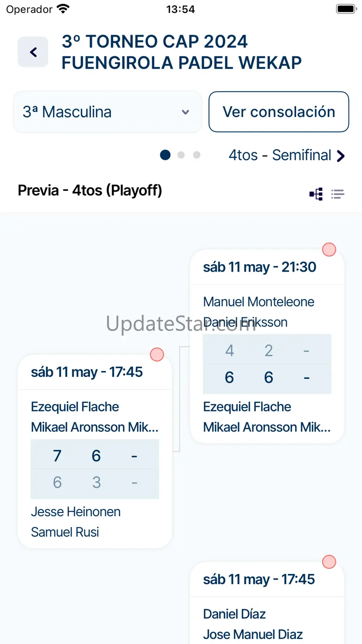Tap the back arrow button
The image size is (362, 644).
[33, 52]
